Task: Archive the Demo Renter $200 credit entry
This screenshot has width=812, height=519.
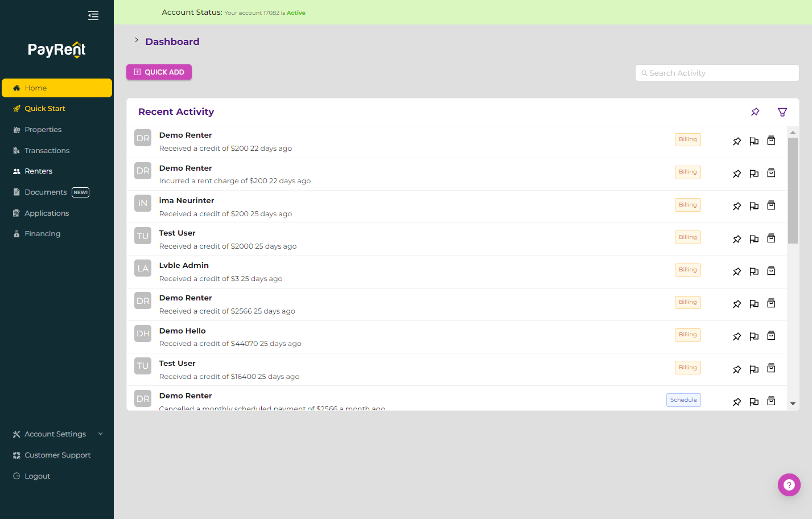Action: [771, 141]
